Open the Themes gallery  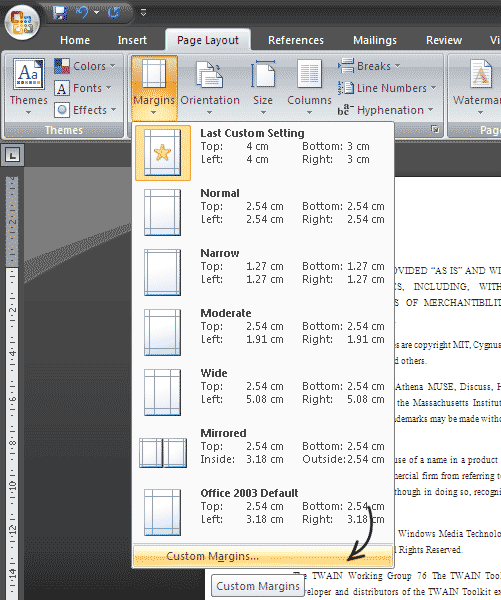pyautogui.click(x=29, y=86)
